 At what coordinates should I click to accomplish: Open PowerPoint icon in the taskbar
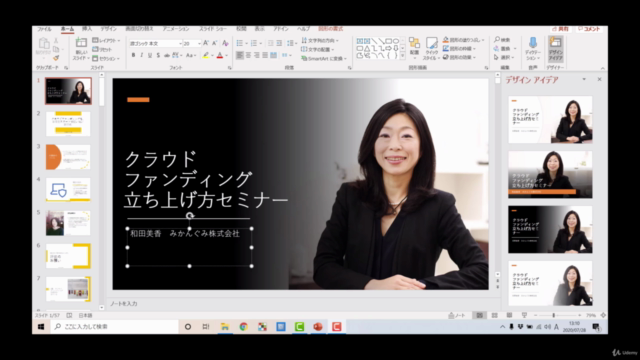tap(318, 327)
